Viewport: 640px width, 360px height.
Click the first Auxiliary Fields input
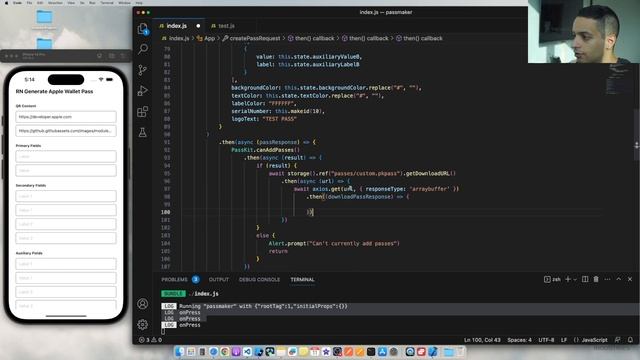(66, 264)
